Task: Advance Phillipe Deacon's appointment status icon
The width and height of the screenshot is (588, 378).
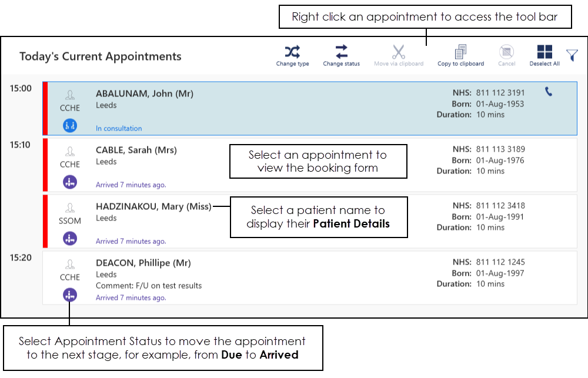Action: click(70, 295)
